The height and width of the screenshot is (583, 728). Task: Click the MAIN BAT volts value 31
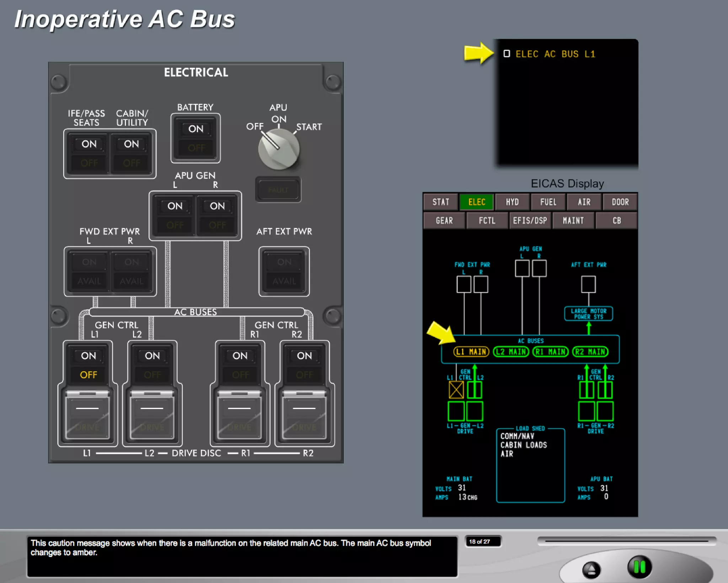coord(462,488)
